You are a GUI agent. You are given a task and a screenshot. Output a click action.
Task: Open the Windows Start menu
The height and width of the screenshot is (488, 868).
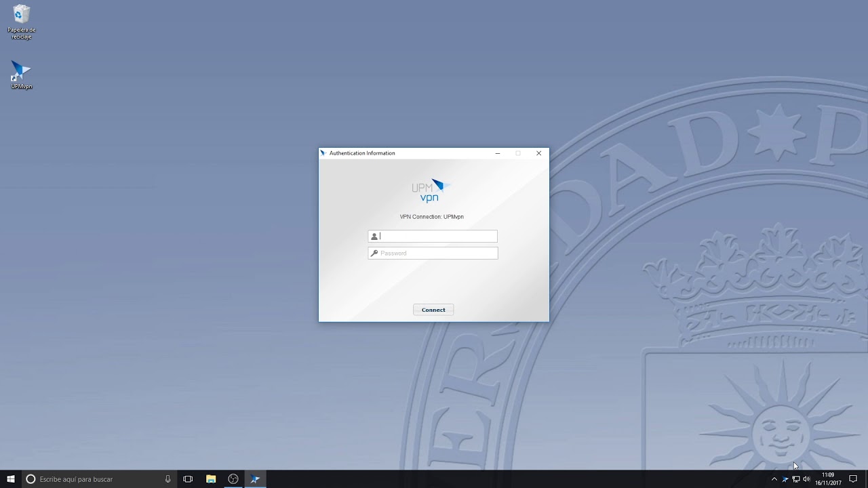click(x=10, y=479)
